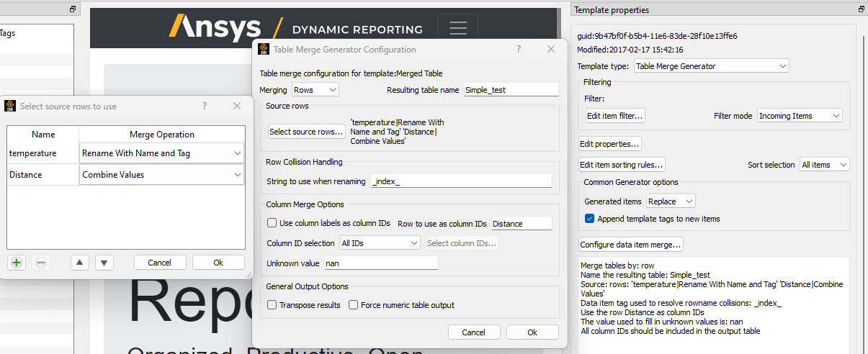
Task: Enable Use column labels as column IDs
Action: (272, 223)
